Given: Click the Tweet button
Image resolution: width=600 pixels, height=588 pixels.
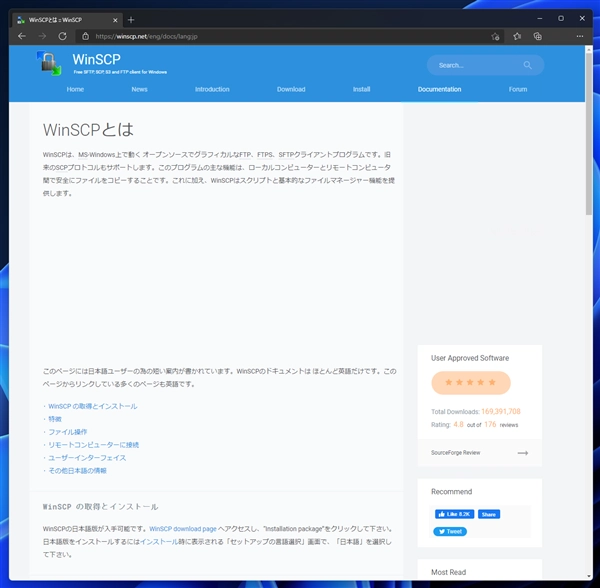Looking at the screenshot, I should (450, 531).
